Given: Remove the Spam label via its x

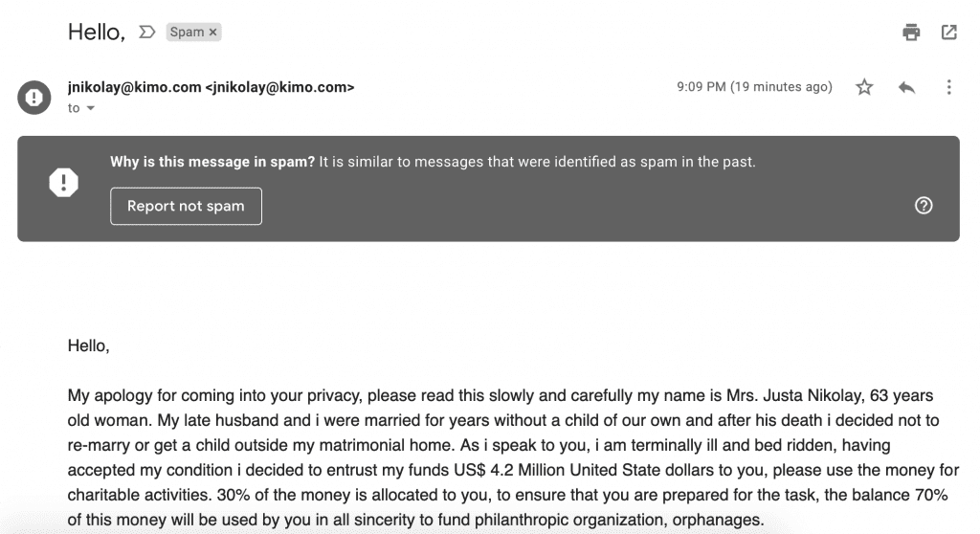Looking at the screenshot, I should tap(213, 32).
